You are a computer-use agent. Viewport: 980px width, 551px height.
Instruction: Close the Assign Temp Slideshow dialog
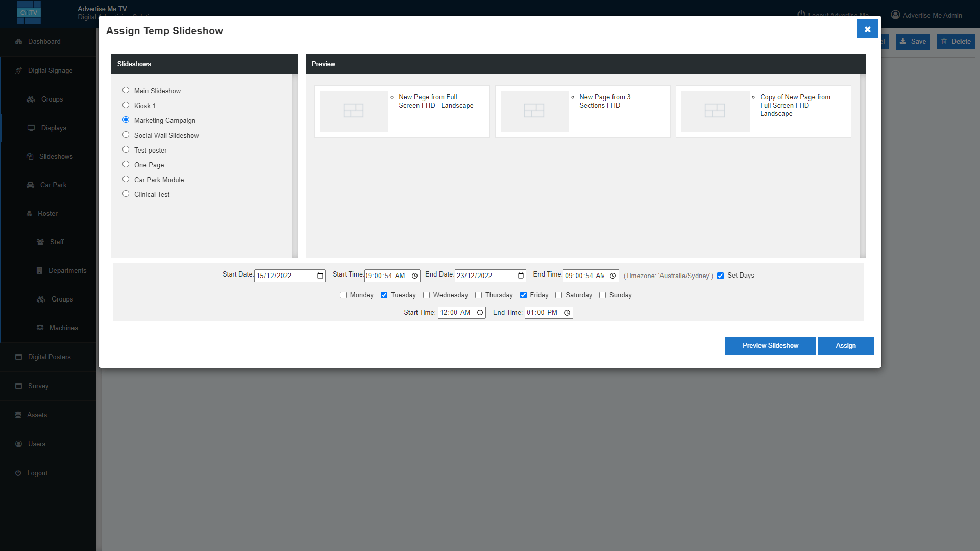click(867, 29)
